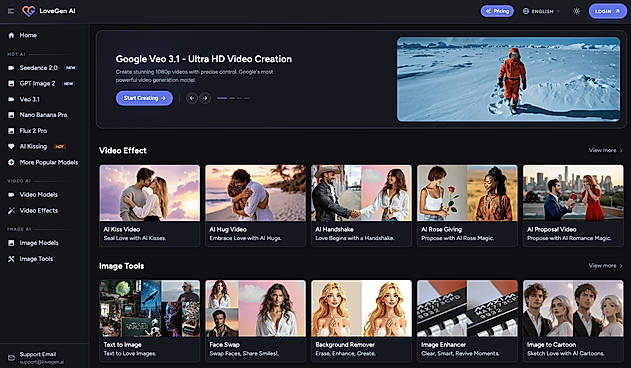Go to next banner slide arrow
This screenshot has width=631, height=368.
tap(205, 98)
